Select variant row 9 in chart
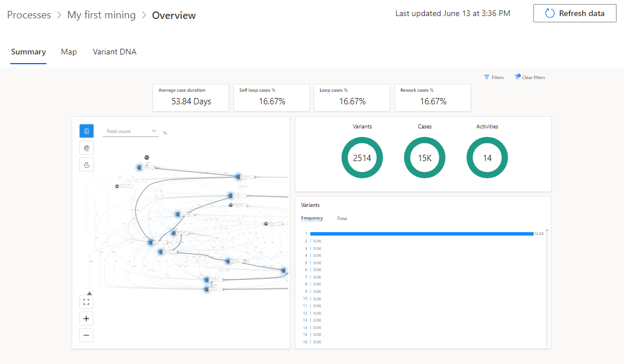624x364 pixels. pos(313,292)
